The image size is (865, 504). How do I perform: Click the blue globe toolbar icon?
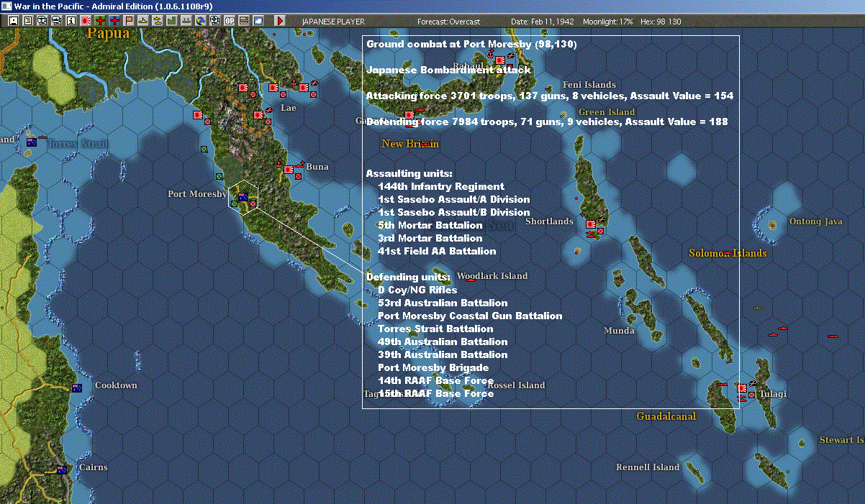(x=200, y=21)
